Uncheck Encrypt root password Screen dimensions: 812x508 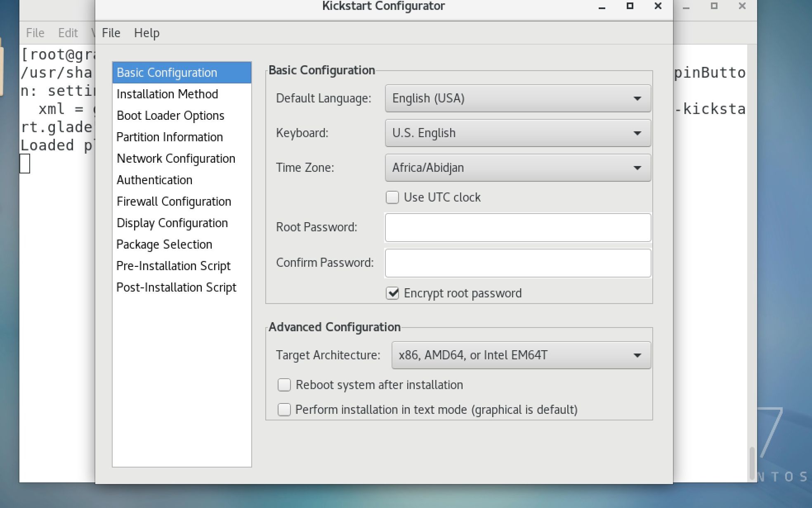392,293
